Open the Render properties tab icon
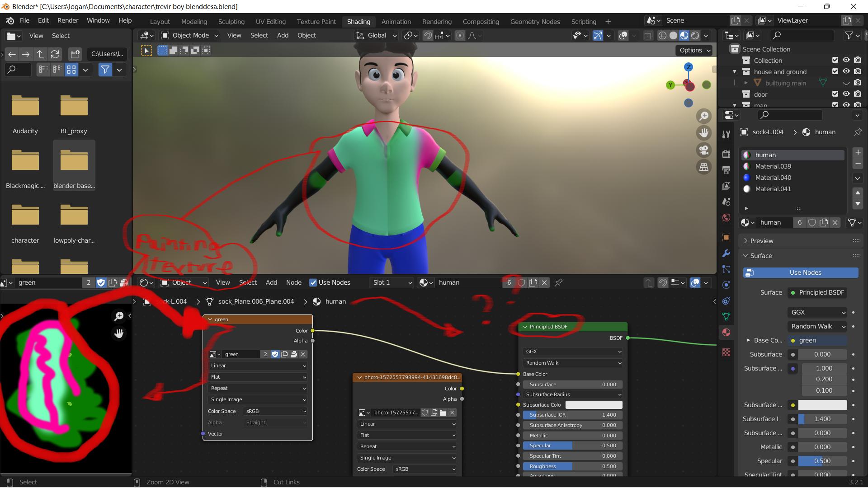868x488 pixels. [726, 154]
